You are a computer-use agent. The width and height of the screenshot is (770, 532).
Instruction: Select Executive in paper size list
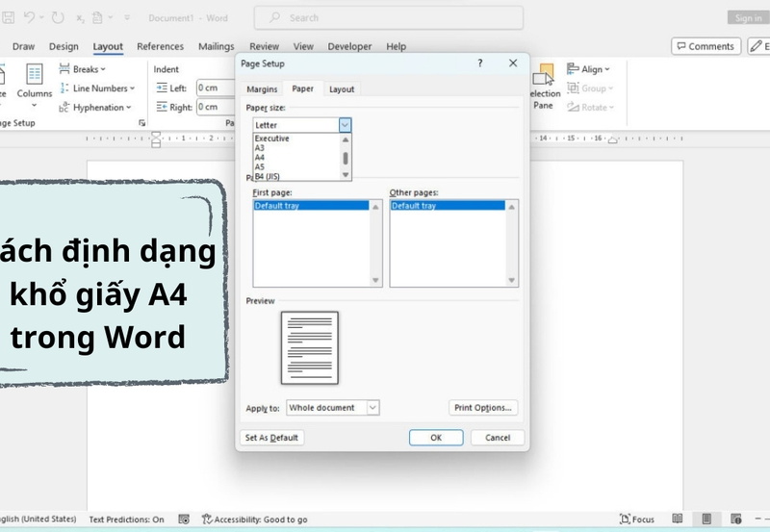pyautogui.click(x=295, y=139)
